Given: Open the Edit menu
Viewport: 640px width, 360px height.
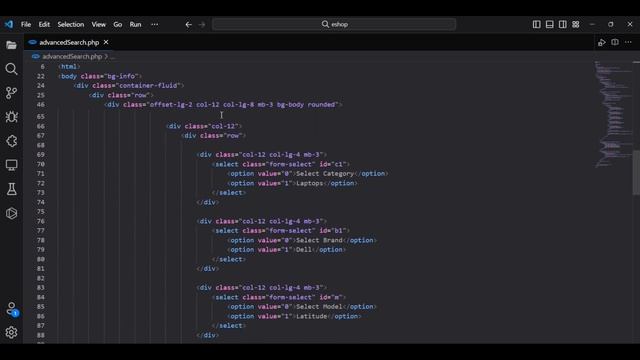Looking at the screenshot, I should 44,24.
